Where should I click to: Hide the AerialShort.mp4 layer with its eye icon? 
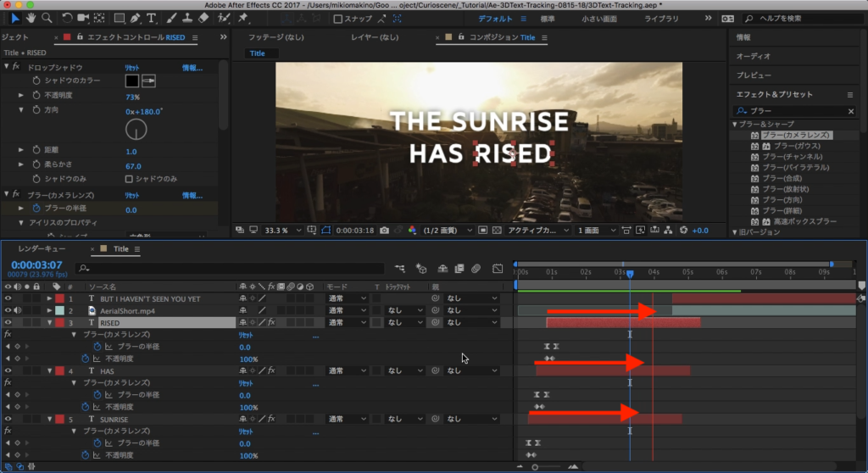pos(8,311)
